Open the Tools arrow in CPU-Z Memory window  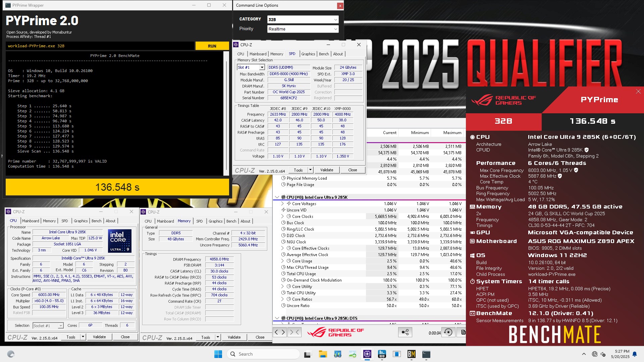pyautogui.click(x=218, y=337)
